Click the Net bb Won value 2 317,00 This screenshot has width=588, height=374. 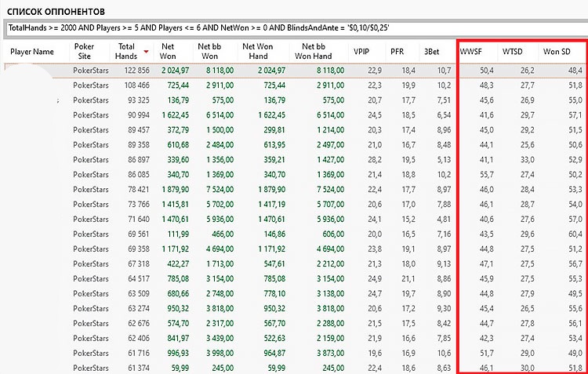click(x=220, y=323)
